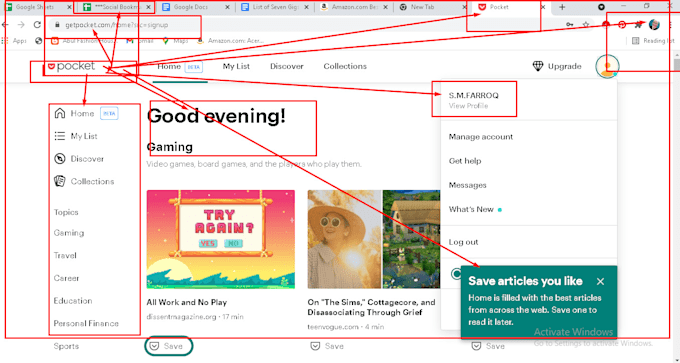This screenshot has height=363, width=680.
Task: Click the Upgrade diamond icon
Action: tap(538, 66)
